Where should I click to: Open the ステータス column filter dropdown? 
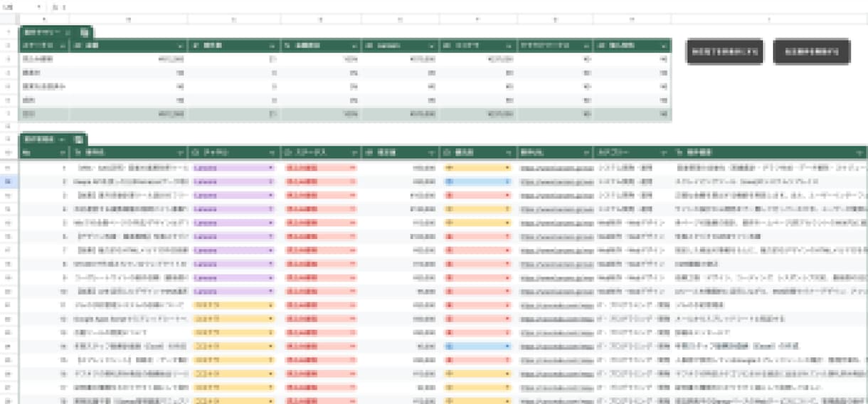tap(354, 153)
